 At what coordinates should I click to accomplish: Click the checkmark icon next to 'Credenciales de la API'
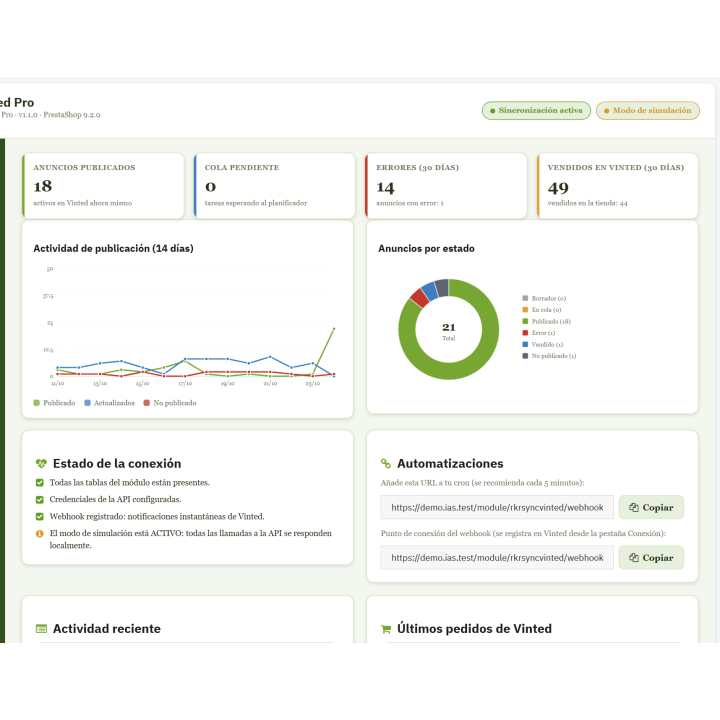(x=39, y=500)
